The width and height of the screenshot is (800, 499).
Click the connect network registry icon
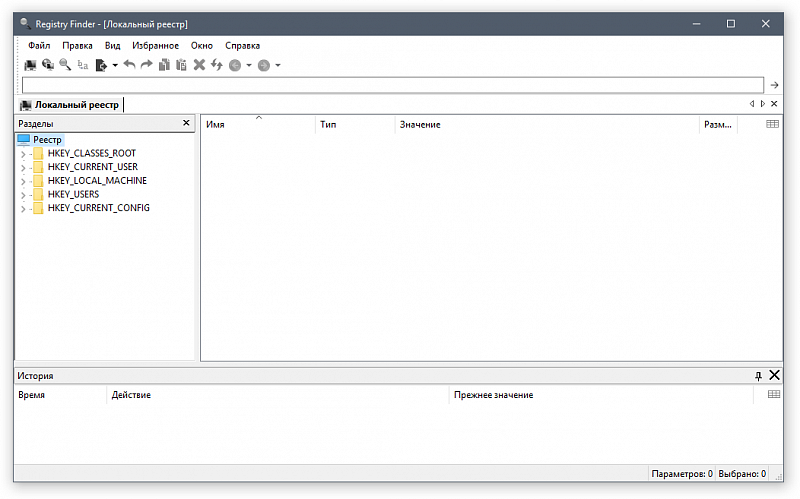(48, 65)
